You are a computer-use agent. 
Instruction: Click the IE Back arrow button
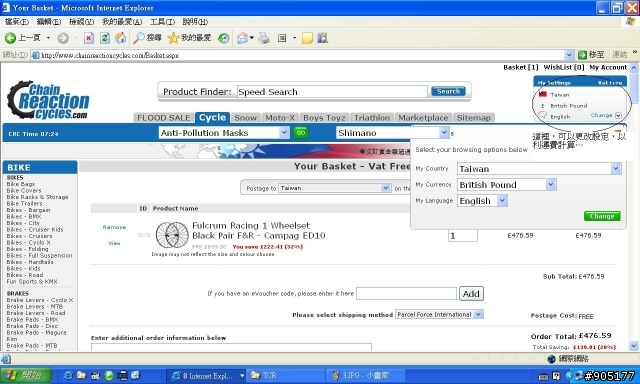10,38
